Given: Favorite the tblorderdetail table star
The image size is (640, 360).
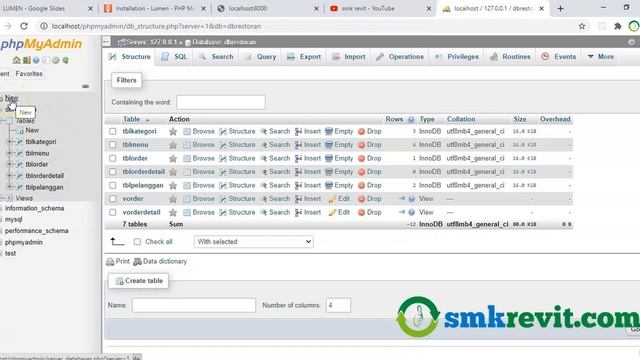Looking at the screenshot, I should click(x=173, y=172).
